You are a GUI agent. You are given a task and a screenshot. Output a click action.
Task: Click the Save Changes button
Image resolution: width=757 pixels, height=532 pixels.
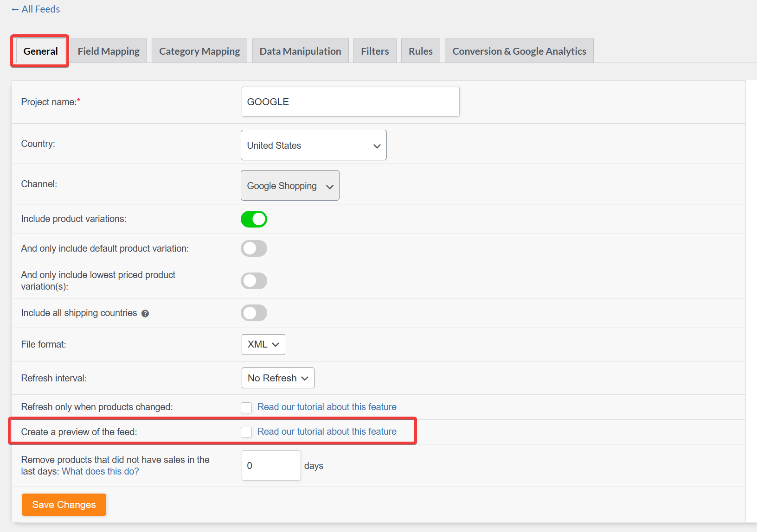click(64, 505)
